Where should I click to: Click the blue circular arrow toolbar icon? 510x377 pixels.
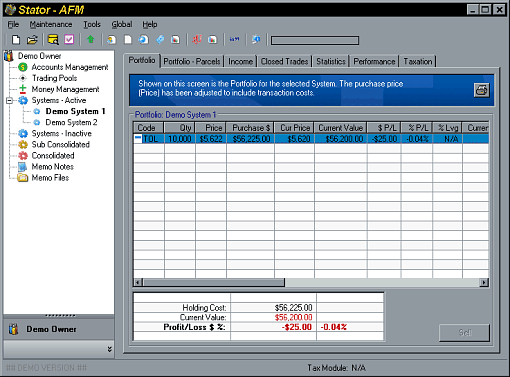click(x=144, y=40)
